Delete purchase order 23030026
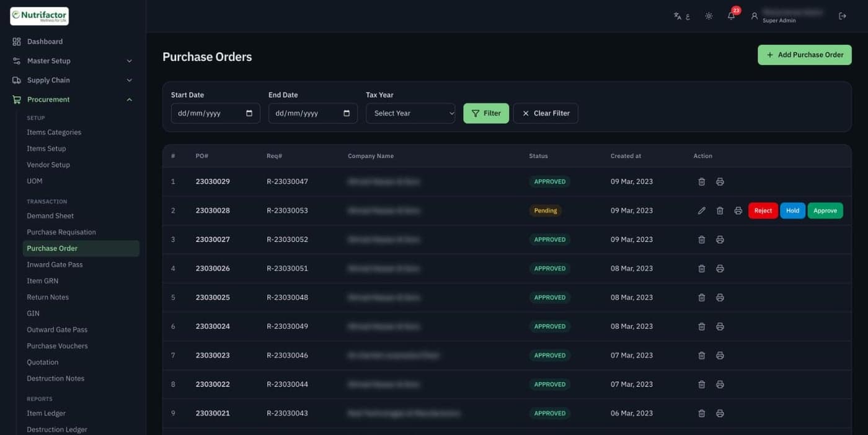The height and width of the screenshot is (435, 868). [702, 269]
